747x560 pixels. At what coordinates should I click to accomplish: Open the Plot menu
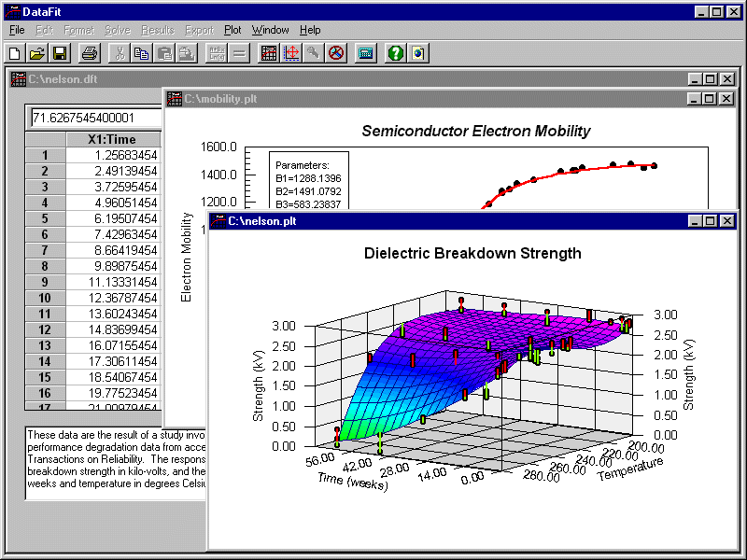point(232,30)
